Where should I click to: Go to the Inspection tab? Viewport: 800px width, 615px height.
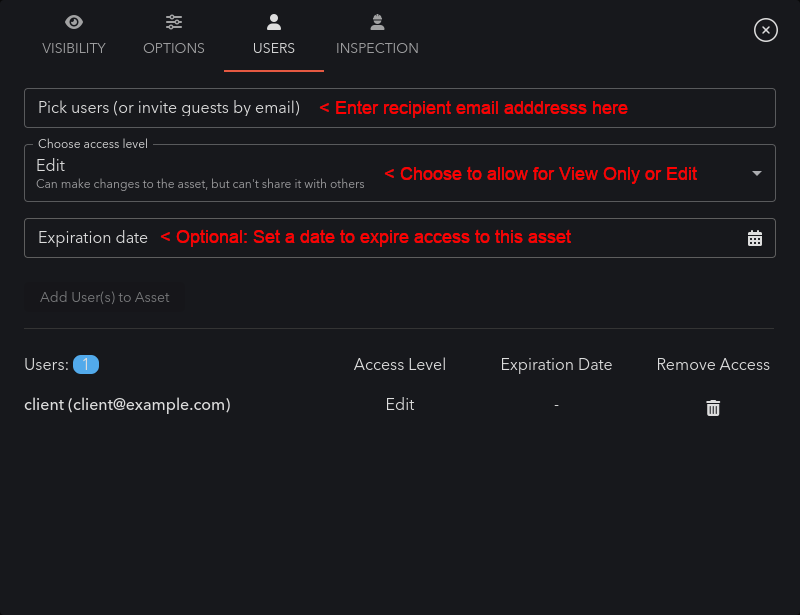377,48
